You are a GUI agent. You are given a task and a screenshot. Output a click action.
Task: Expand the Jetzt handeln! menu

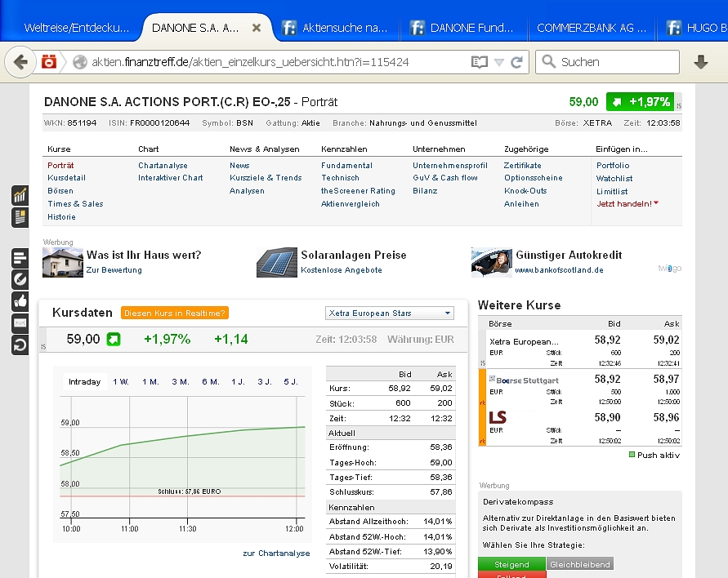point(628,203)
